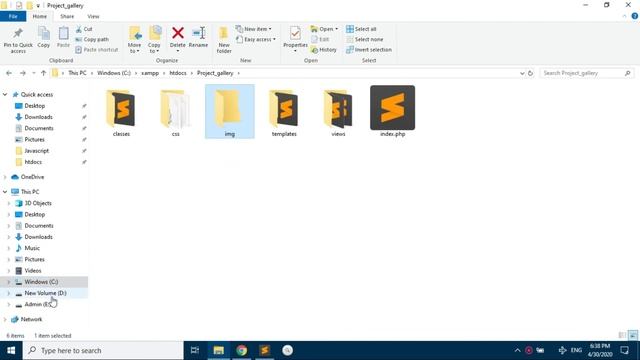Open htdocs in Quick access

pyautogui.click(x=33, y=162)
